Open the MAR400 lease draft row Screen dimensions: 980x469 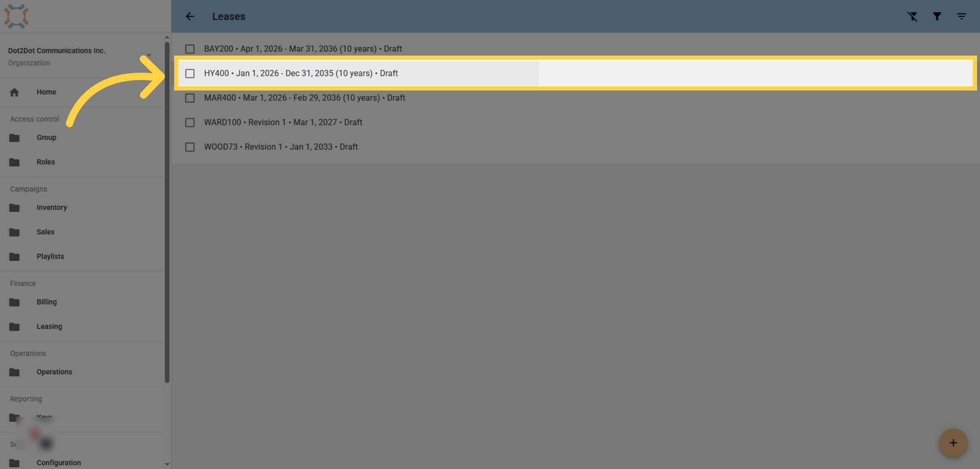click(x=576, y=98)
